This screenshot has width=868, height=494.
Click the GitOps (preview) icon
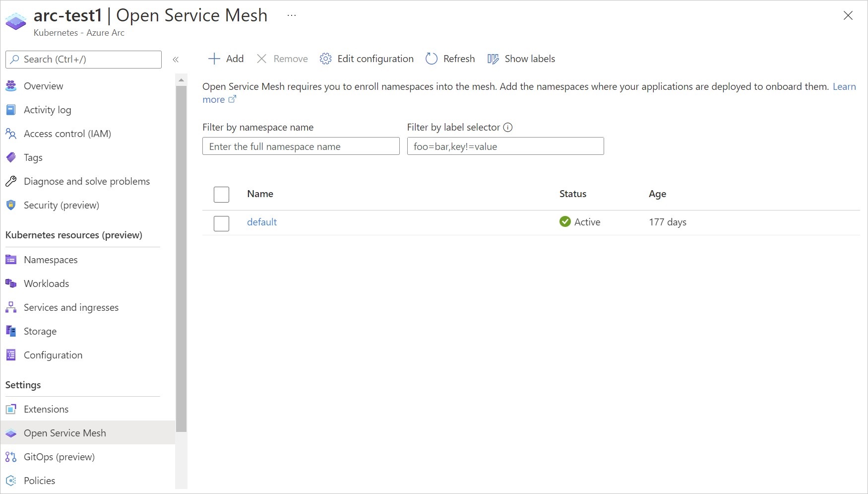point(11,457)
